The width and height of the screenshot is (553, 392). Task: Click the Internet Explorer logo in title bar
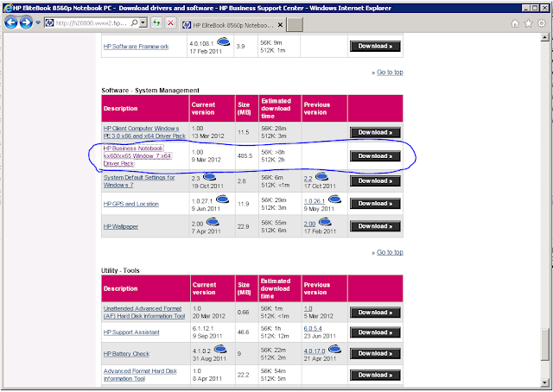point(8,8)
